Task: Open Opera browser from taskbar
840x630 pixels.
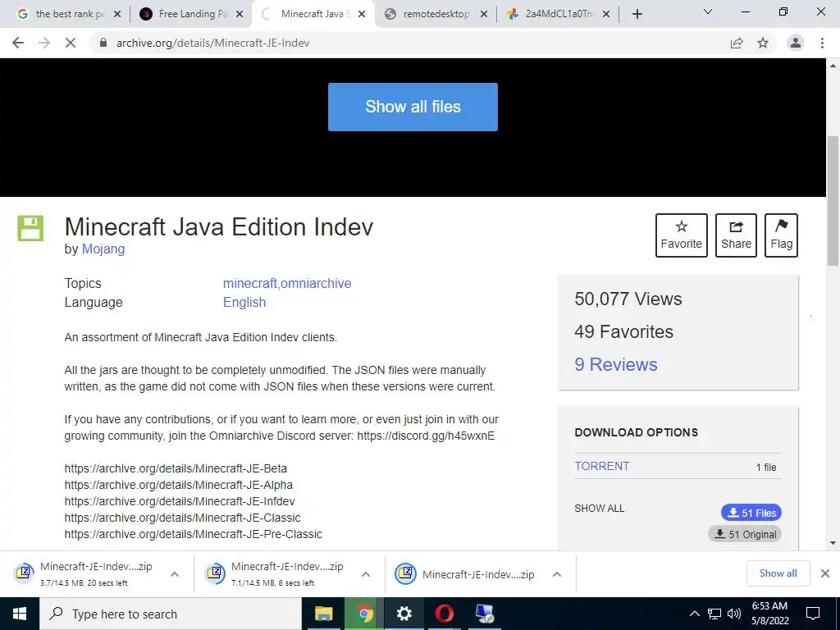Action: [444, 614]
